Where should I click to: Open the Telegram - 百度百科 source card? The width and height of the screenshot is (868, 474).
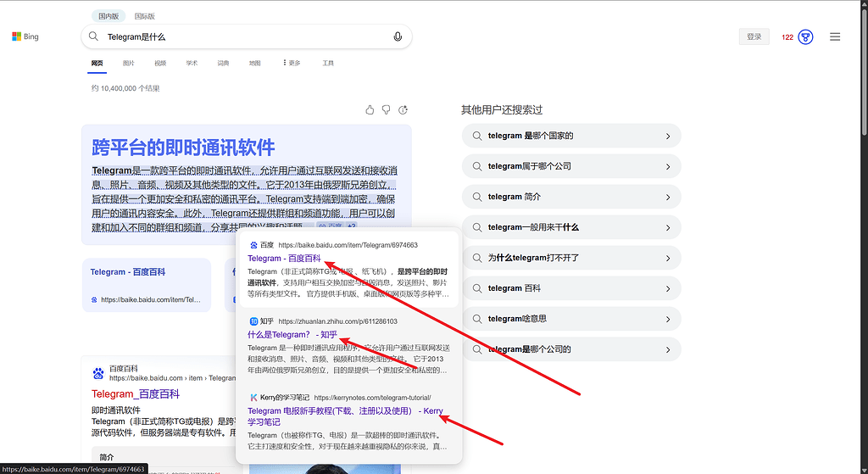[146, 285]
